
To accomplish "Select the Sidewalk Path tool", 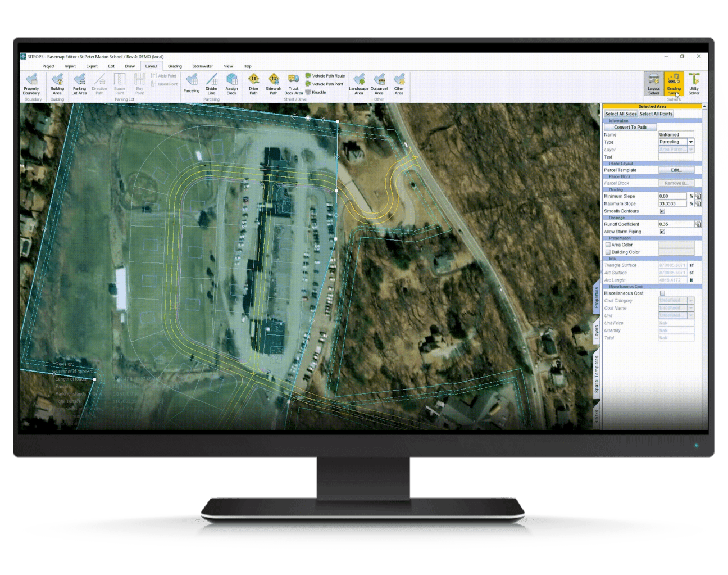I will (274, 84).
